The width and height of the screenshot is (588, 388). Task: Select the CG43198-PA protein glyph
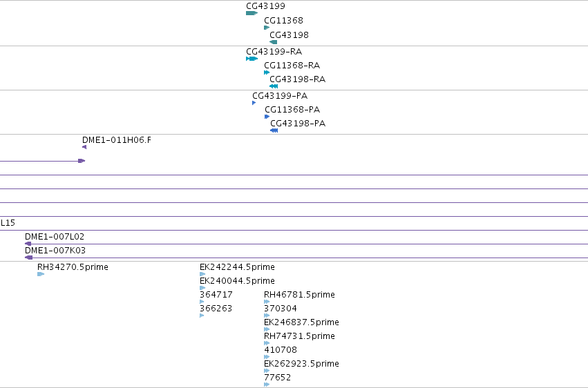pos(274,130)
